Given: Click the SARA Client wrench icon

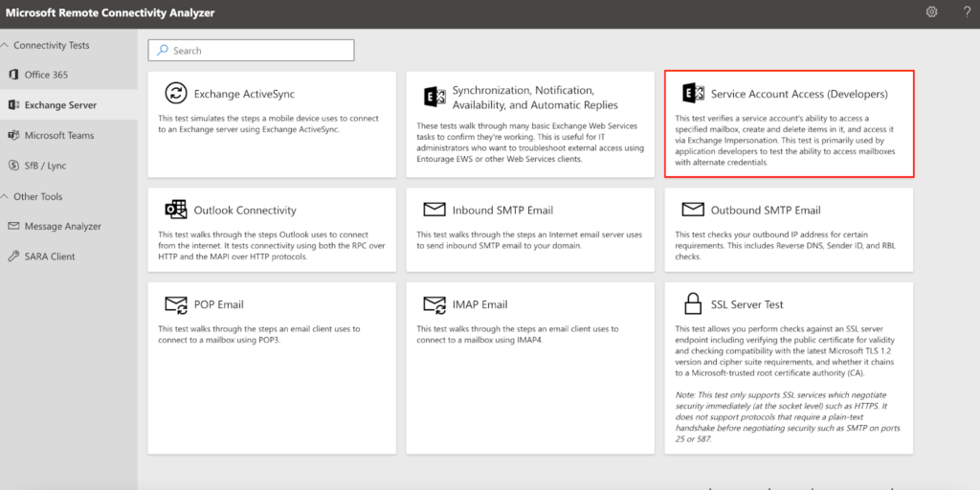Looking at the screenshot, I should coord(13,256).
